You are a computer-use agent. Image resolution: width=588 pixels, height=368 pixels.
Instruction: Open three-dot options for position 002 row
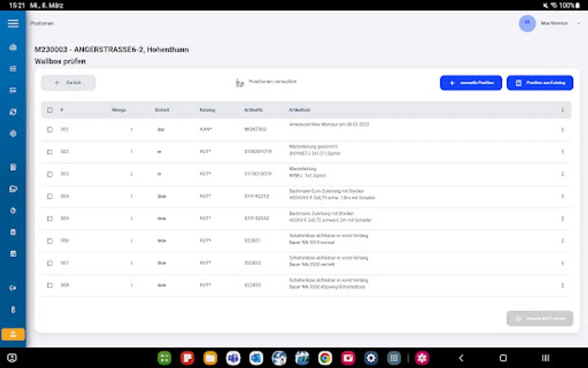pyautogui.click(x=562, y=152)
